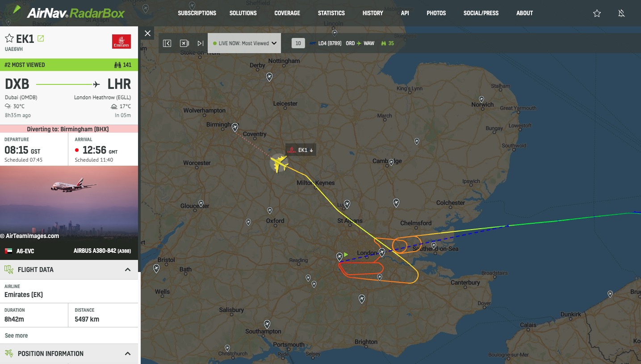Skip to next most-viewed flight
641x364 pixels.
coord(201,43)
